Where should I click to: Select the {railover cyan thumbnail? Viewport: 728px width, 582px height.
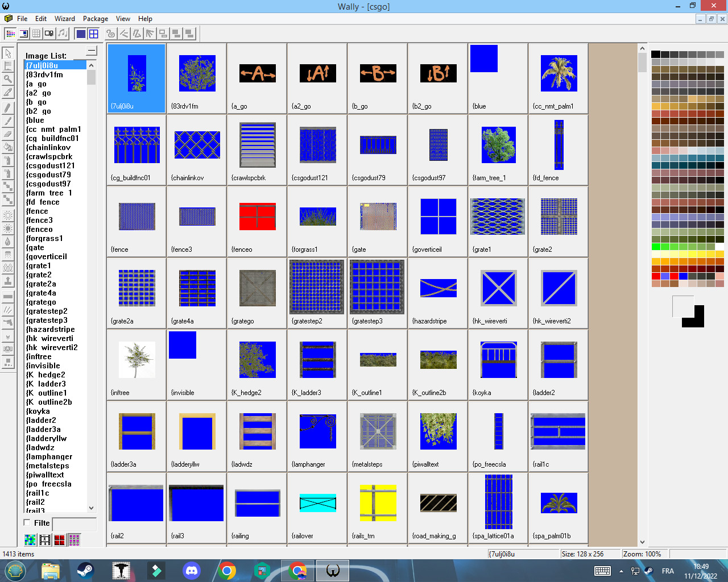pos(317,508)
